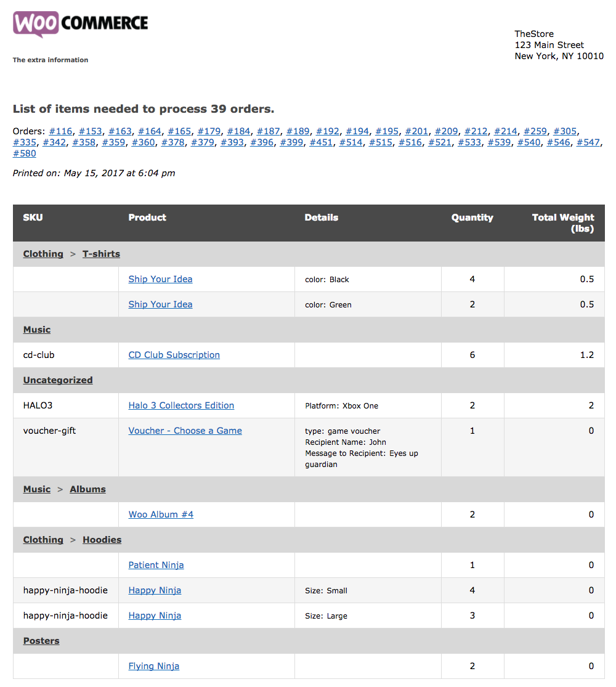The height and width of the screenshot is (687, 616).
Task: Open the Woo Album #4 product
Action: (x=161, y=514)
